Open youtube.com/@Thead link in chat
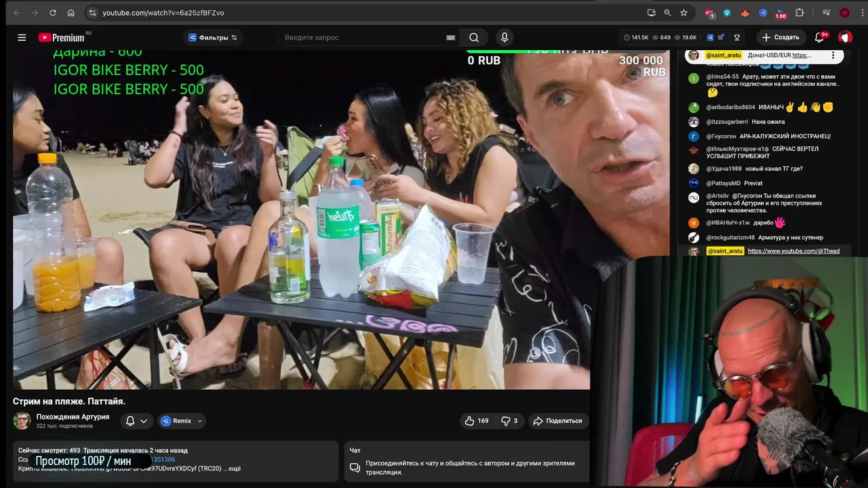Image resolution: width=868 pixels, height=488 pixels. click(x=793, y=251)
